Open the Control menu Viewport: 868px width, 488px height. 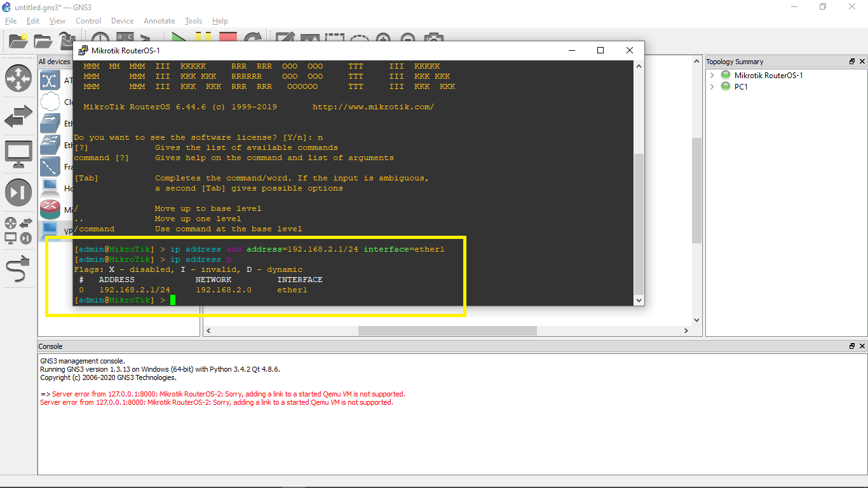(x=88, y=21)
